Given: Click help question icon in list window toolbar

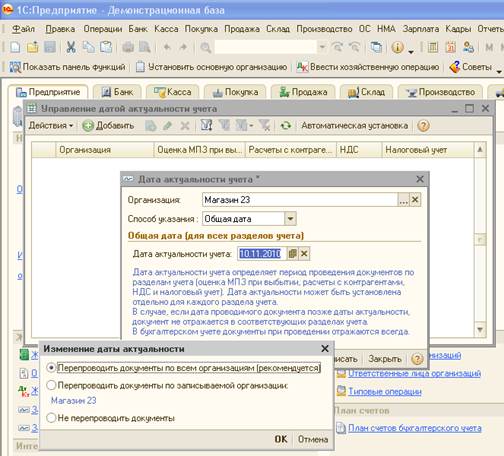Looking at the screenshot, I should [423, 126].
